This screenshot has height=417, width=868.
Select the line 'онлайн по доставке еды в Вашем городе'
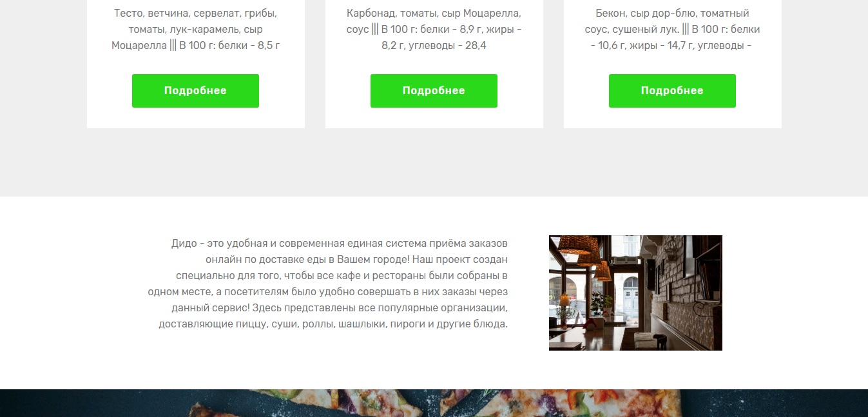click(x=357, y=260)
